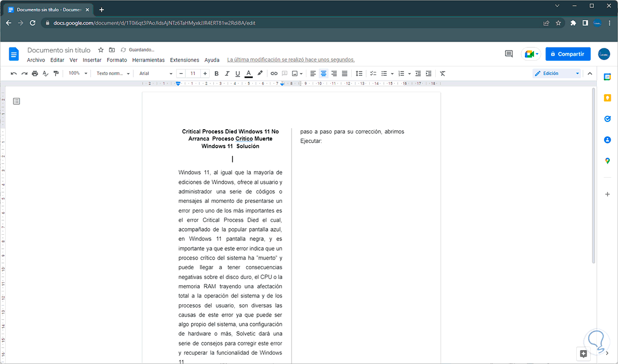618x364 pixels.
Task: Open the zoom 100% dropdown
Action: 78,74
